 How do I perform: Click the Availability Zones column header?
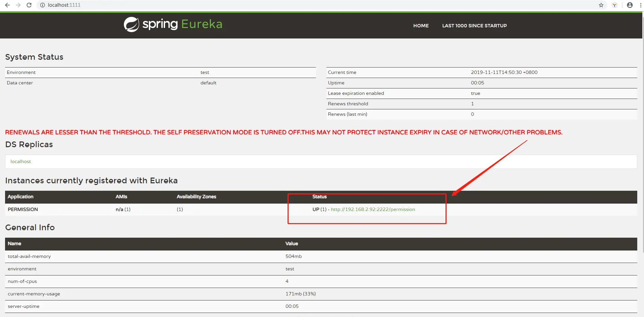pyautogui.click(x=196, y=196)
